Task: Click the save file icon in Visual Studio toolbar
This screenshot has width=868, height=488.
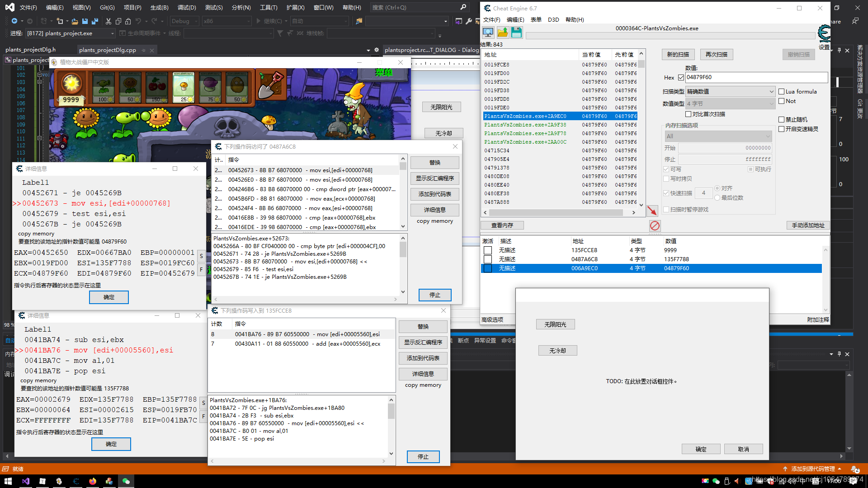Action: pyautogui.click(x=85, y=21)
